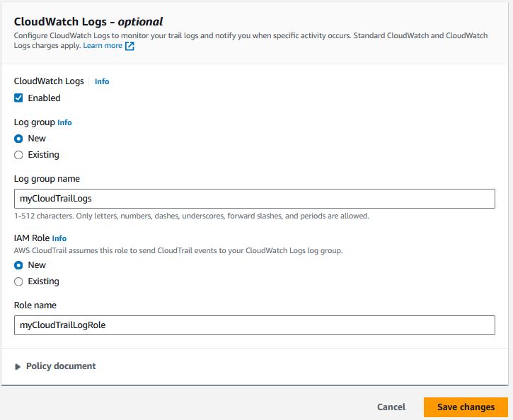Image resolution: width=513 pixels, height=420 pixels.
Task: Select Existing radio under Log group
Action: [x=18, y=155]
